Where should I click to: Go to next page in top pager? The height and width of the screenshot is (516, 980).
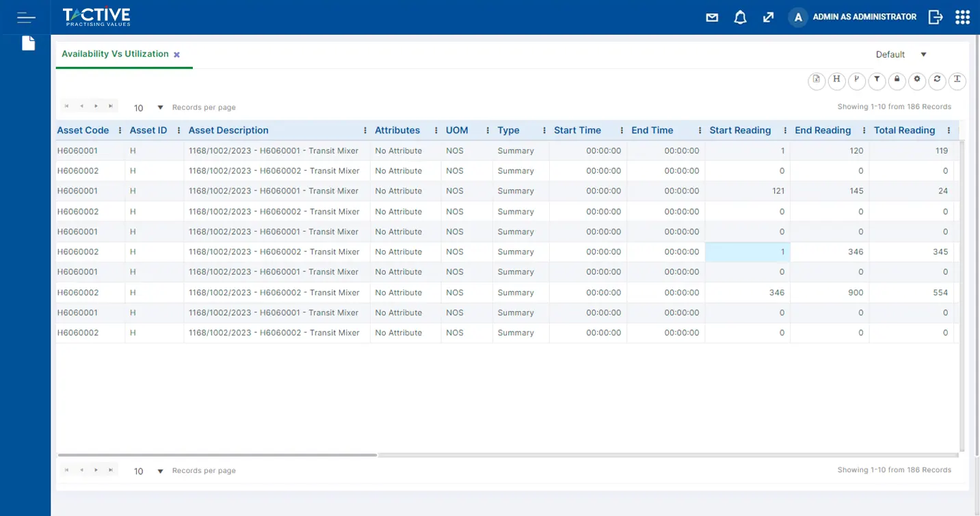96,107
